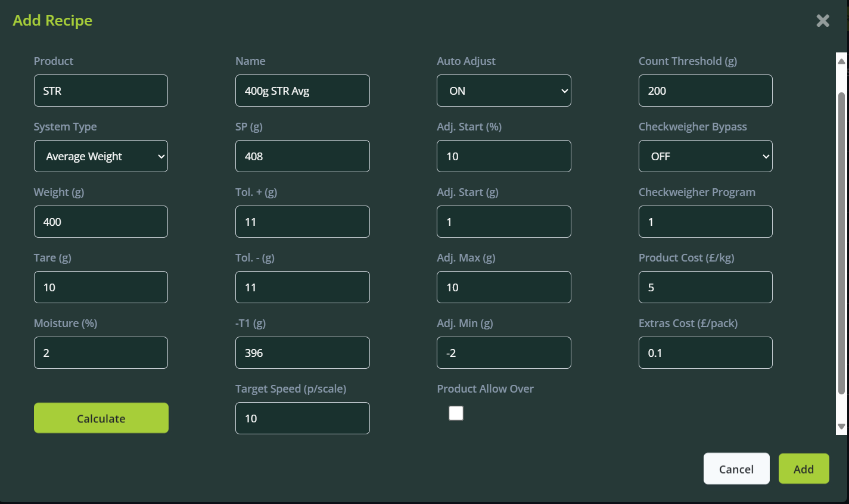Focus the Product input field
849x504 pixels.
pos(101,91)
